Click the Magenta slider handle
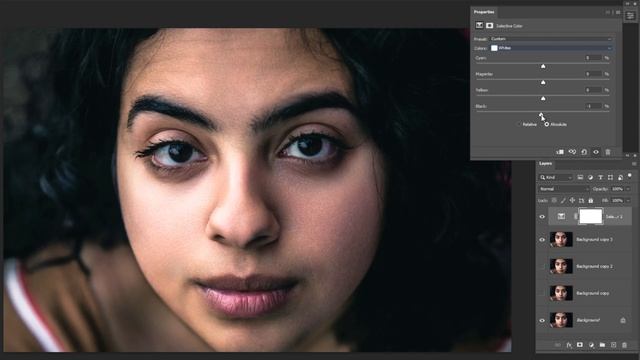Screen dimensions: 640x360 point(543,82)
